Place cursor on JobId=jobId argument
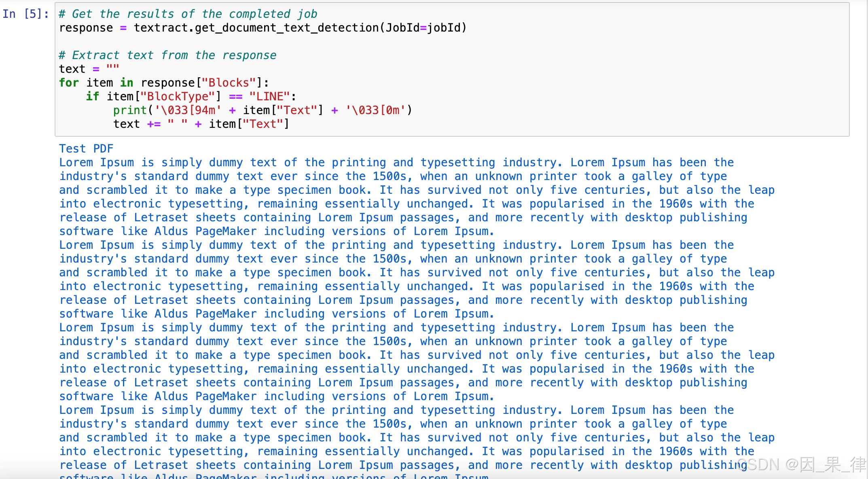 [423, 28]
